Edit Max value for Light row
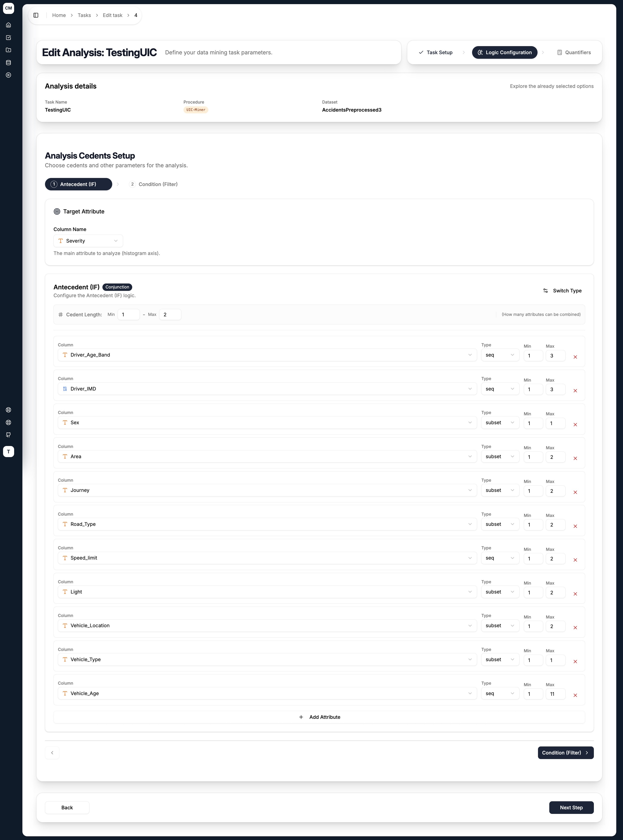Image resolution: width=623 pixels, height=840 pixels. [556, 593]
